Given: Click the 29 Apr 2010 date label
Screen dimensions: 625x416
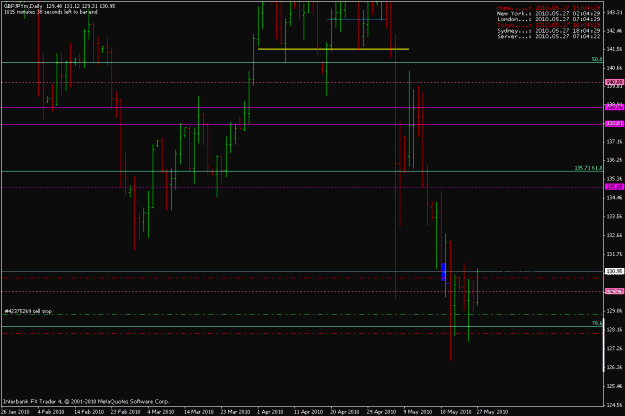Looking at the screenshot, I should (381, 412).
